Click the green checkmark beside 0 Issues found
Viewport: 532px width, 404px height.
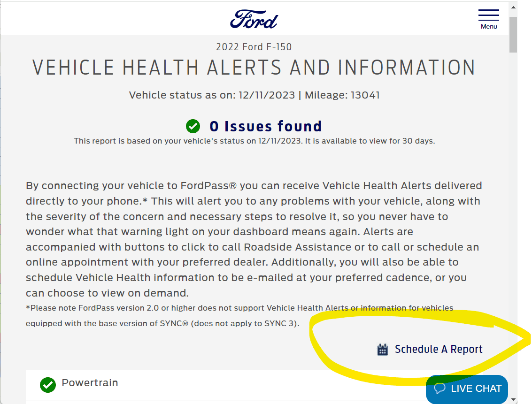(193, 126)
